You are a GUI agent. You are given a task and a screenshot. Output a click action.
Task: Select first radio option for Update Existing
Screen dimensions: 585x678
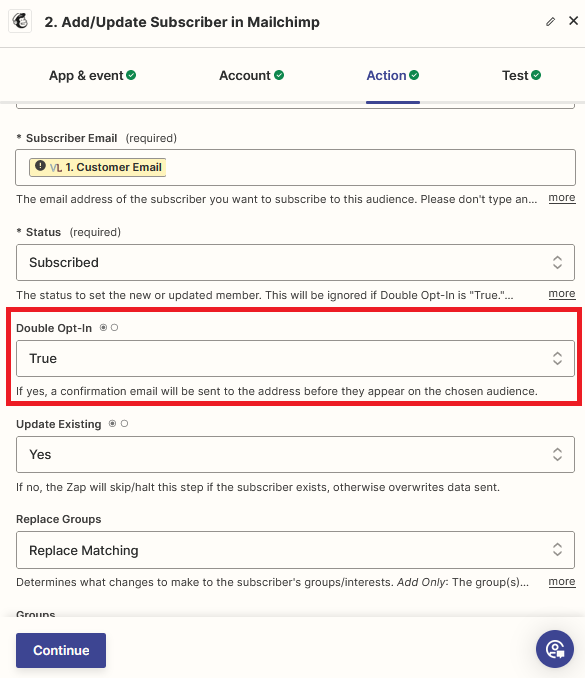[x=112, y=424]
